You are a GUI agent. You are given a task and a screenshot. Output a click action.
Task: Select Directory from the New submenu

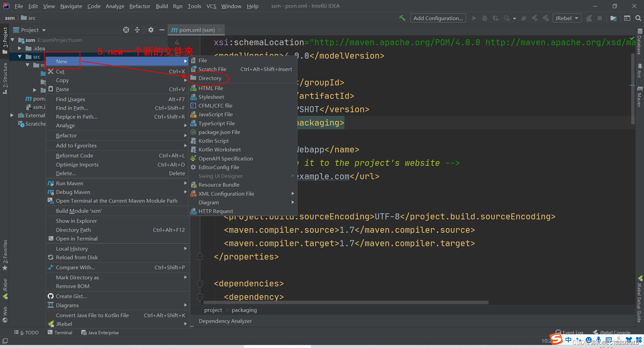243,78
